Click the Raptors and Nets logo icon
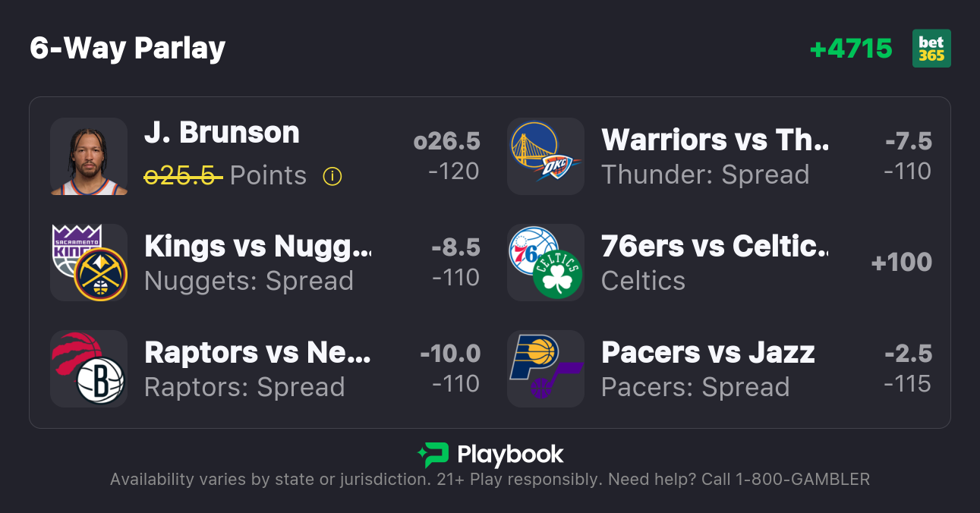Screen dimensions: 980x513 pos(89,369)
